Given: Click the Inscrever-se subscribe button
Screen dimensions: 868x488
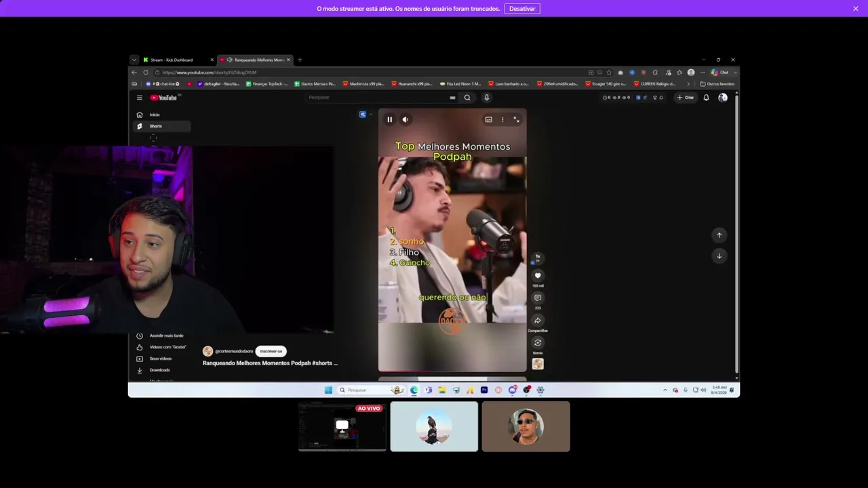Looking at the screenshot, I should coord(271,351).
